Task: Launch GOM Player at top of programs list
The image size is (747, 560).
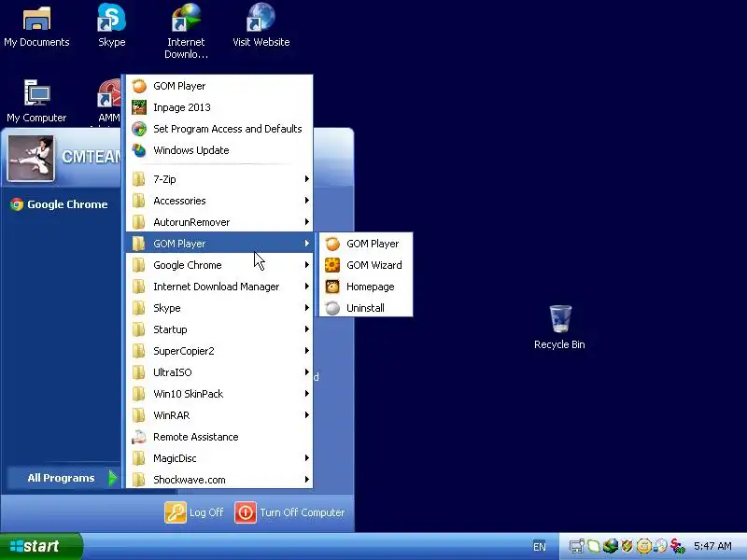Action: (x=219, y=86)
